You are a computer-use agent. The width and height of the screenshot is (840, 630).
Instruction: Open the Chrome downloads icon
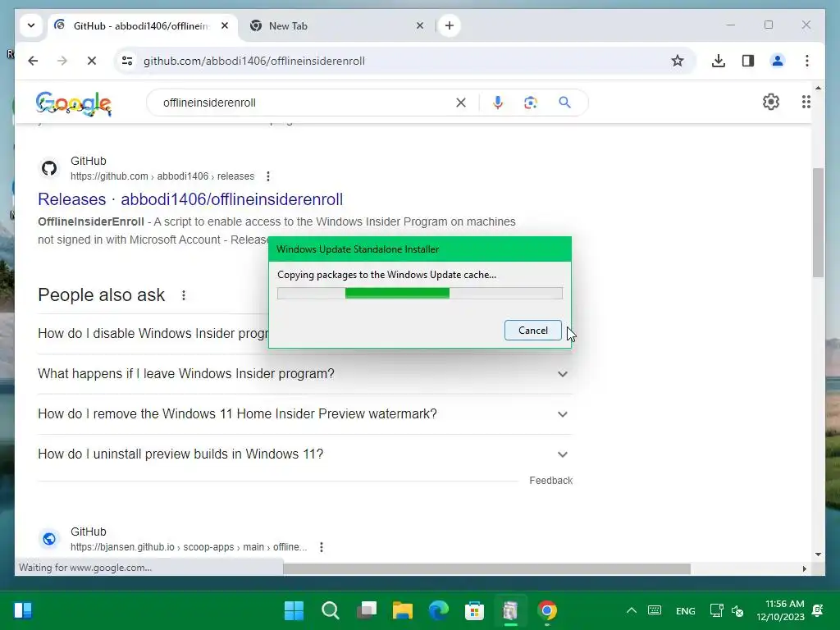coord(719,61)
